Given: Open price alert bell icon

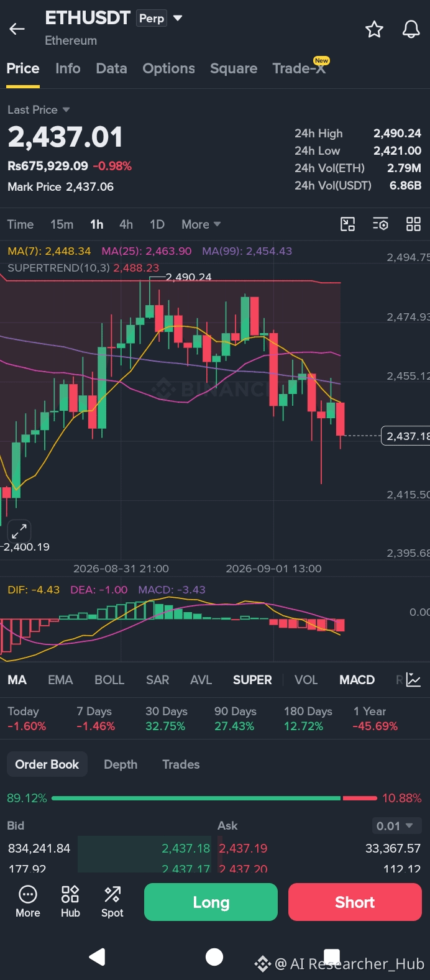Looking at the screenshot, I should click(x=411, y=29).
